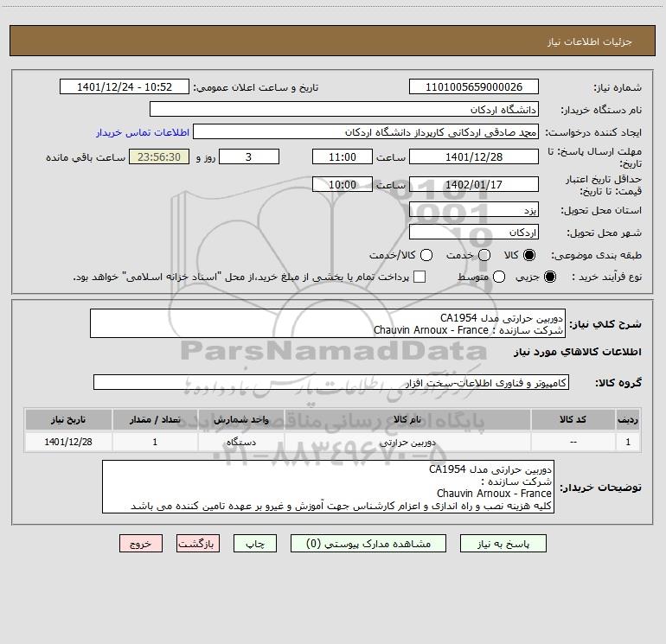
Task: Click the چاپ print button
Action: coord(255,544)
